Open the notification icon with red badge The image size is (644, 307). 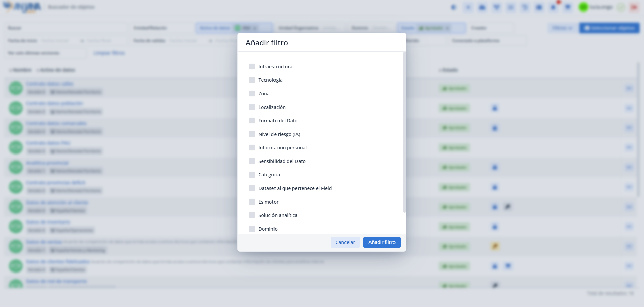pyautogui.click(x=554, y=7)
